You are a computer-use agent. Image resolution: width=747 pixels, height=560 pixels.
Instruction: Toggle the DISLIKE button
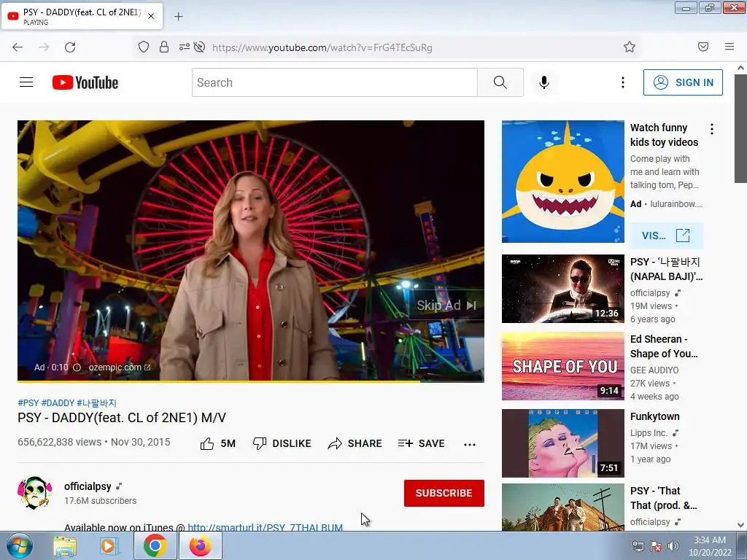coord(282,444)
